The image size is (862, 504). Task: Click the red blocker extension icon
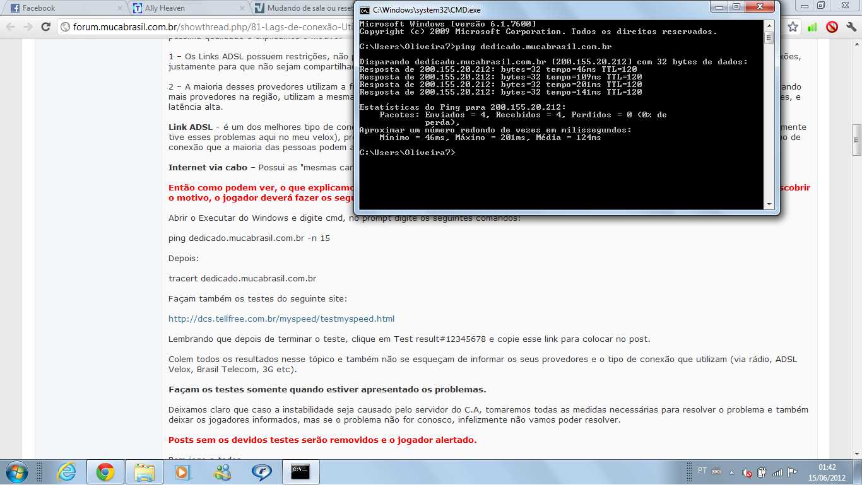(x=832, y=27)
